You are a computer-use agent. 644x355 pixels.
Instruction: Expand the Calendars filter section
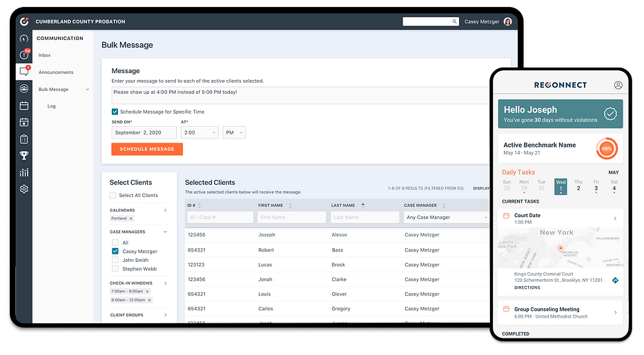tap(165, 210)
